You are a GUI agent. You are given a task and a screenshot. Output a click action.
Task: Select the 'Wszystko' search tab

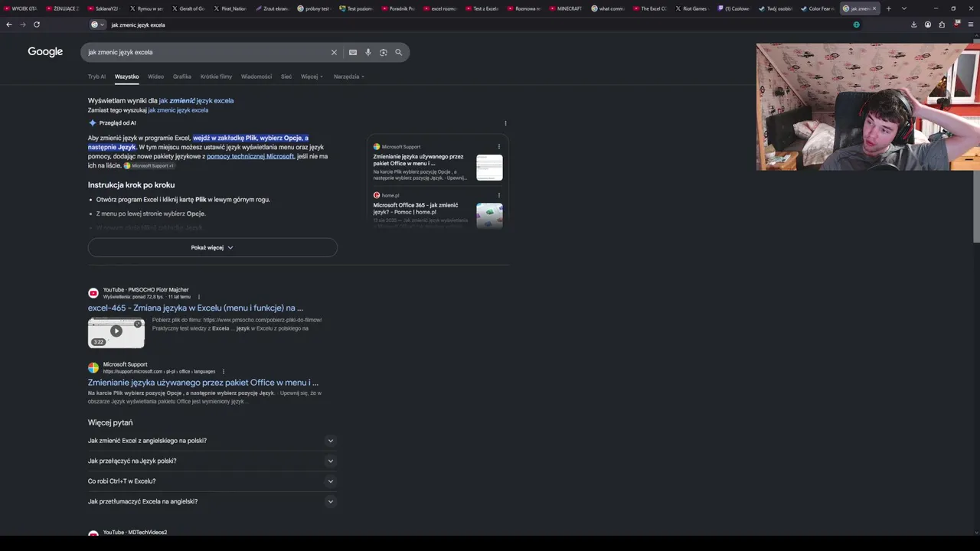127,77
